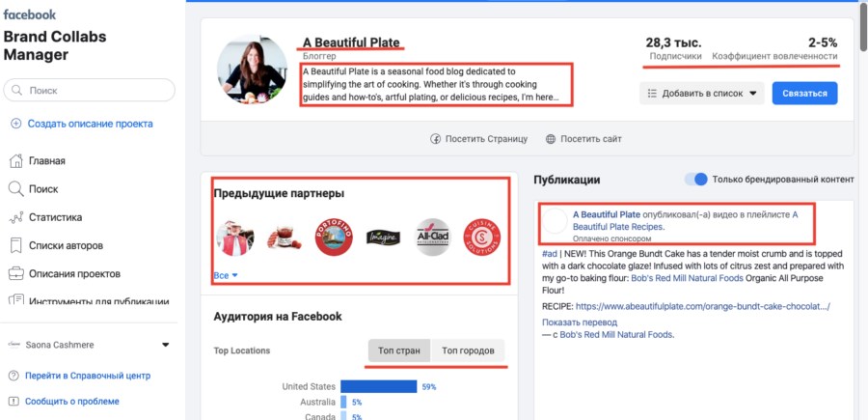
Task: Click Показать перевод link
Action: tap(580, 322)
